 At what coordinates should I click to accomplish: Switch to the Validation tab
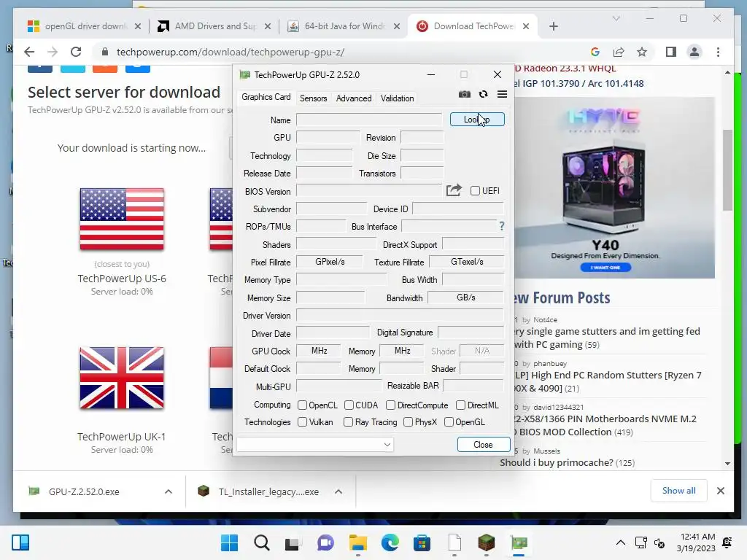point(397,98)
